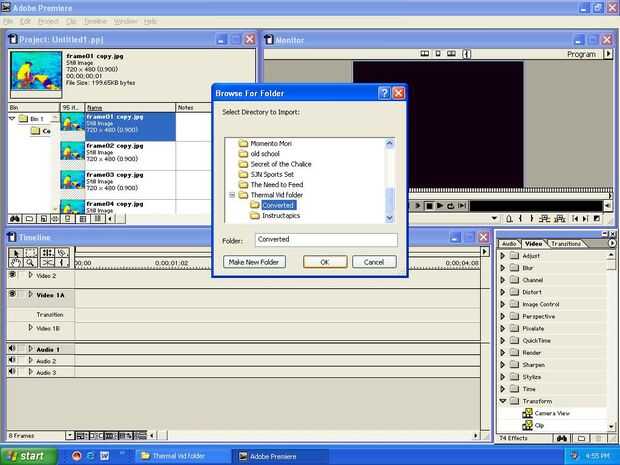This screenshot has height=465, width=620.
Task: Click the Find binoculars icon in Project window
Action: point(15,219)
